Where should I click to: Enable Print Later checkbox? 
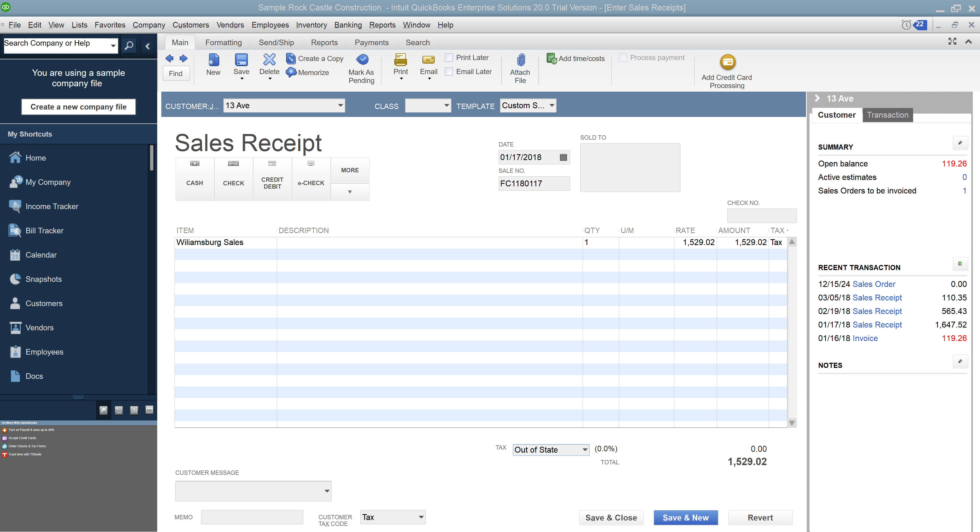tap(449, 57)
